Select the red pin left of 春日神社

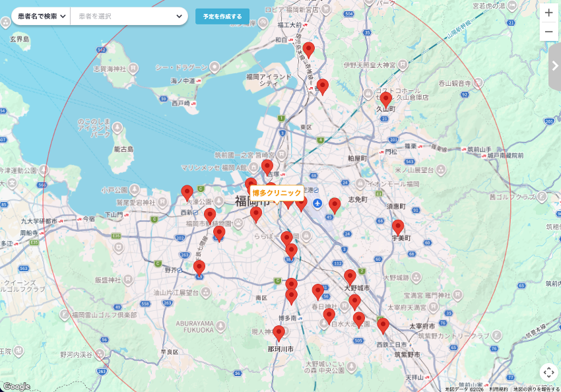click(x=317, y=292)
